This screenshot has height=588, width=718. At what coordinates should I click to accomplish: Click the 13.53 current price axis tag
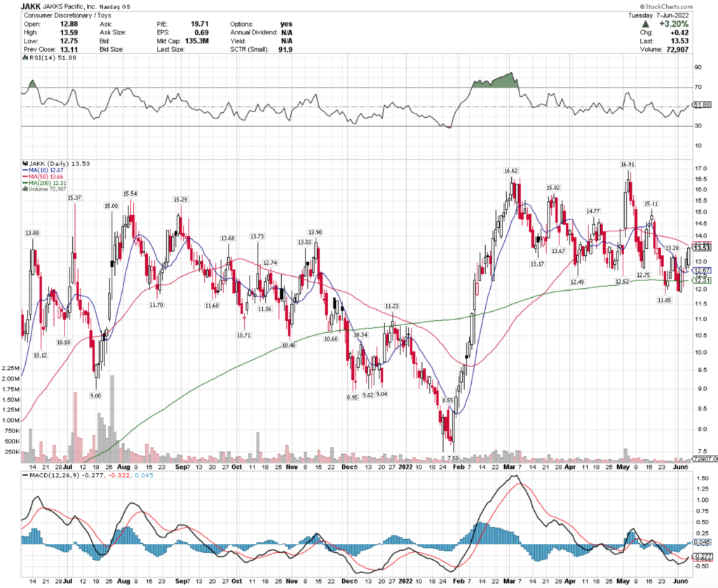coord(702,248)
